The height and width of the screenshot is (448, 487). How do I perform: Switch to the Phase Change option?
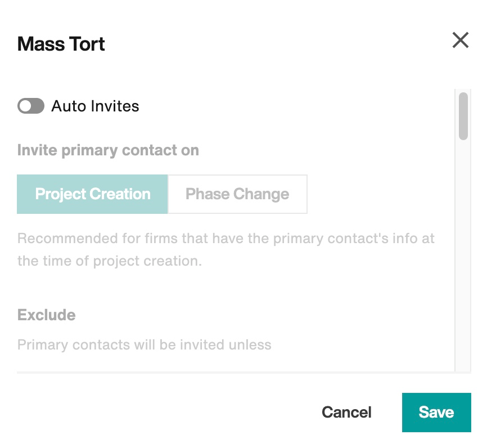[x=237, y=194]
